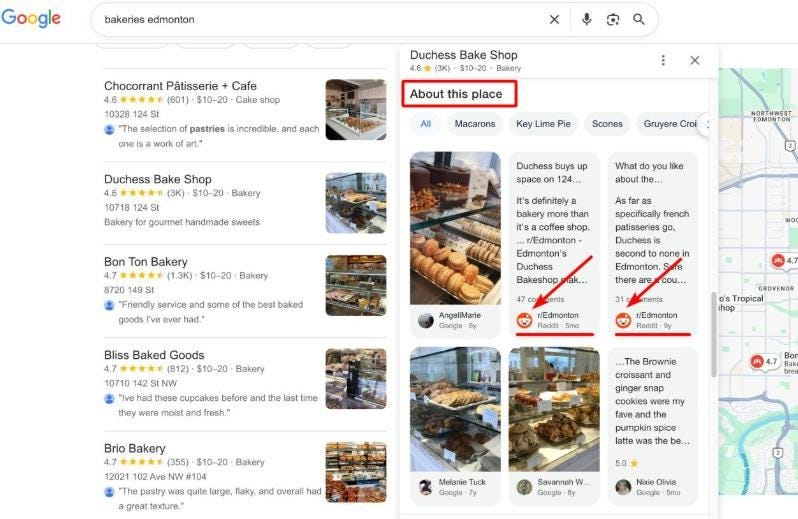Click reviewer icon under Bon Ton Bakery listing
The width and height of the screenshot is (798, 519).
click(109, 305)
